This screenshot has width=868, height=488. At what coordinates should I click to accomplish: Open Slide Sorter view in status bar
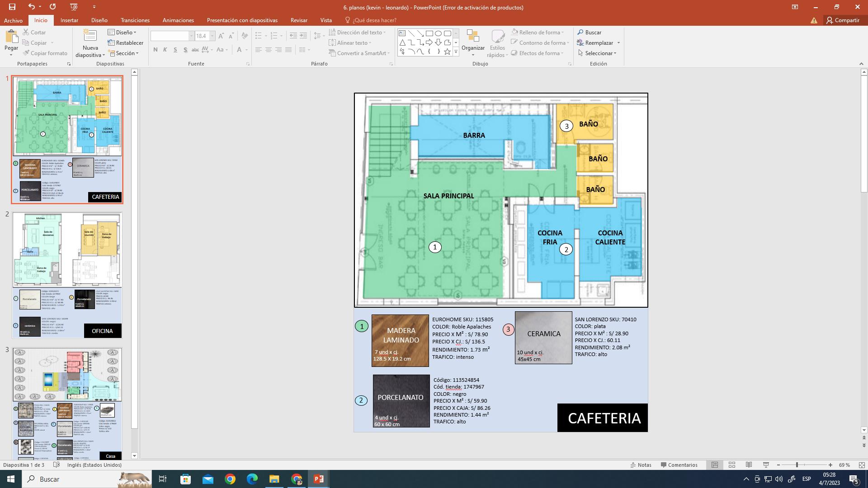pos(731,465)
